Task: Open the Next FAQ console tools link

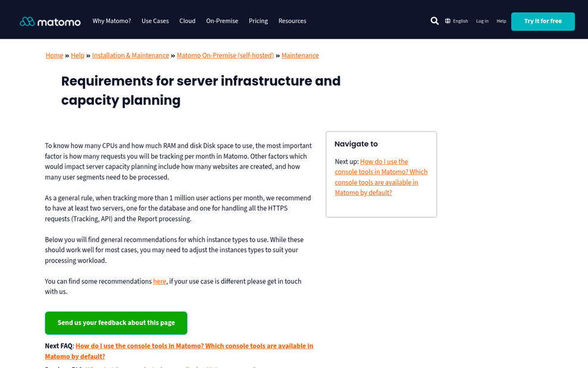Action: 179,351
